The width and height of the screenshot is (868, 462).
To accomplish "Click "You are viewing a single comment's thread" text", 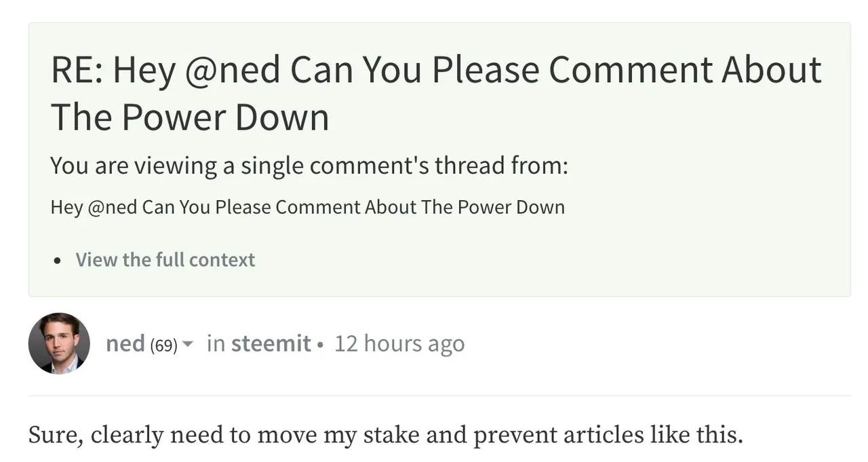I will coord(309,166).
